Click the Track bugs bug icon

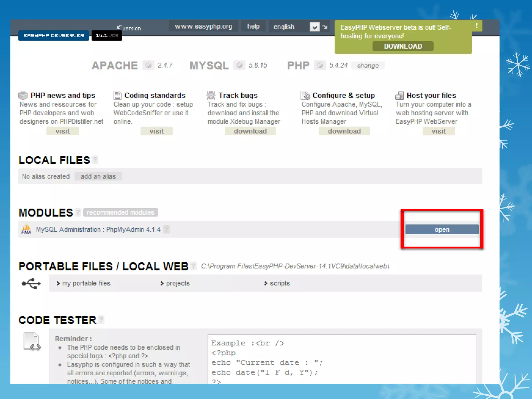tap(211, 95)
